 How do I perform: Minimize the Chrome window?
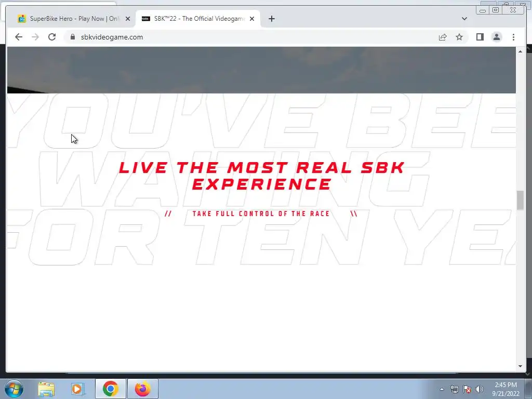pos(483,10)
